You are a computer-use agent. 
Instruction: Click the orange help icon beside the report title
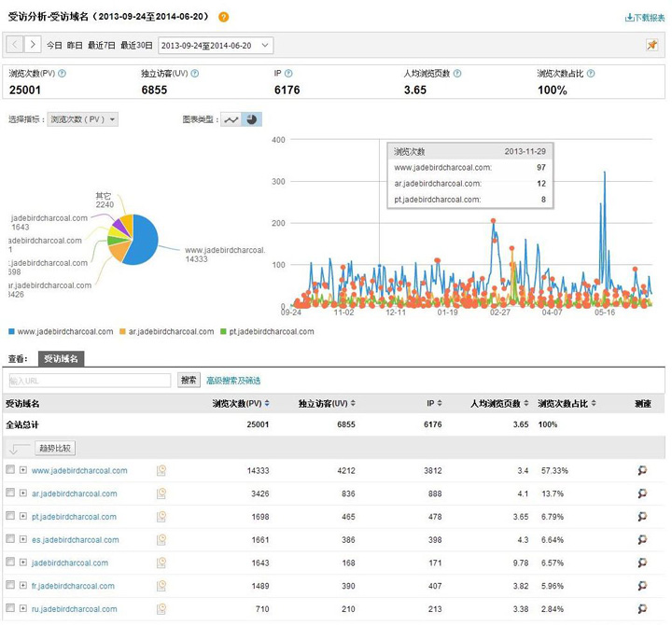tap(222, 17)
